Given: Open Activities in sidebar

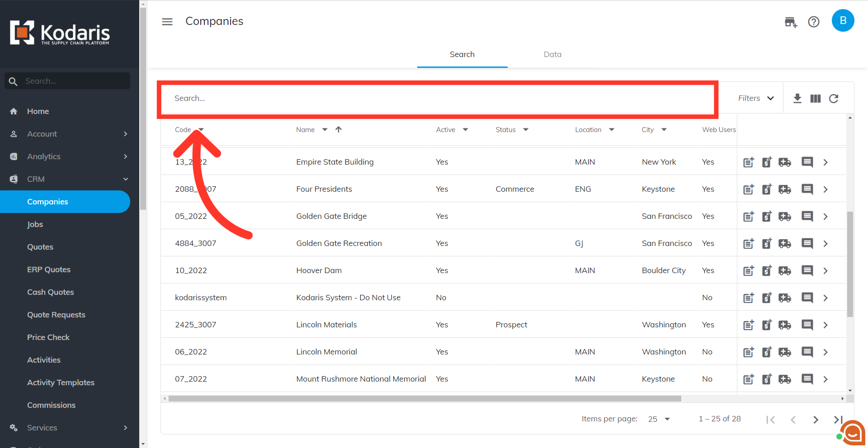Looking at the screenshot, I should coord(44,360).
